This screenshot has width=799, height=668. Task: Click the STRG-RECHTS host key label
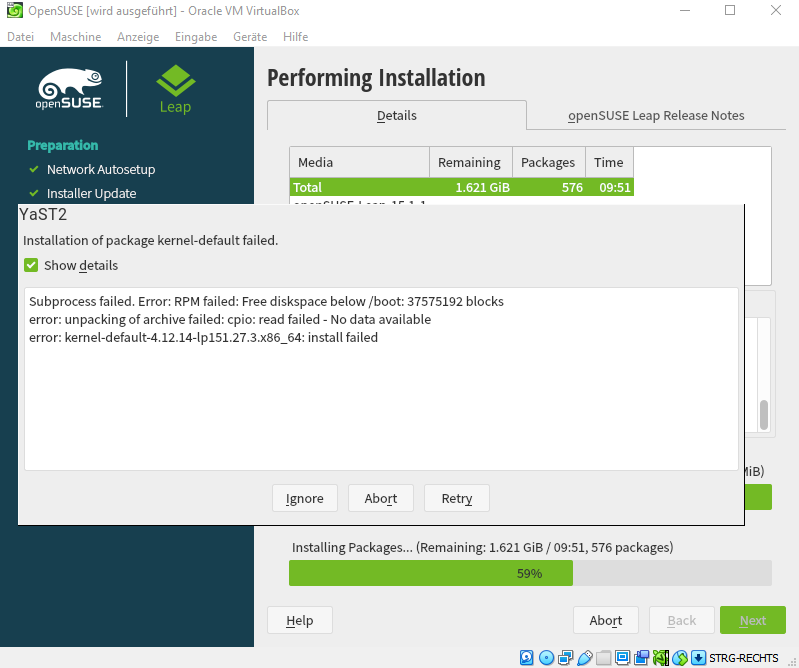(743, 658)
